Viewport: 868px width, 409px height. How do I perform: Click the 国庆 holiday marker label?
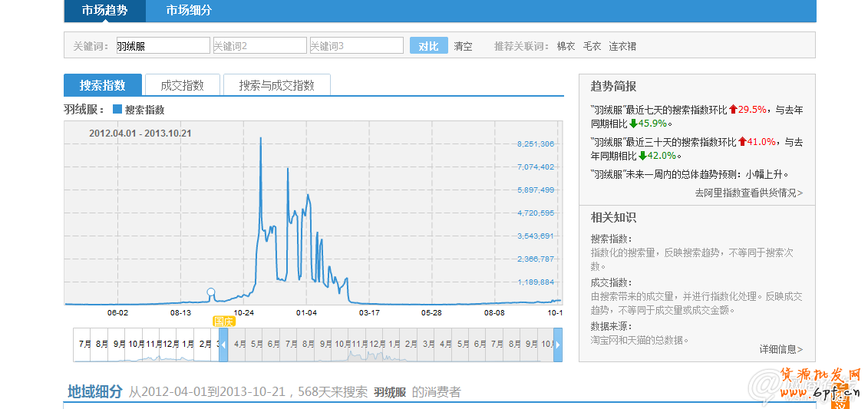coord(223,321)
